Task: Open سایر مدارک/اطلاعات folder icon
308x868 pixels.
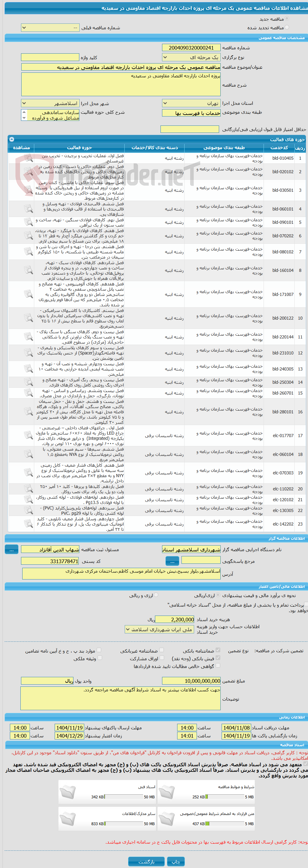Action: pyautogui.click(x=68, y=819)
